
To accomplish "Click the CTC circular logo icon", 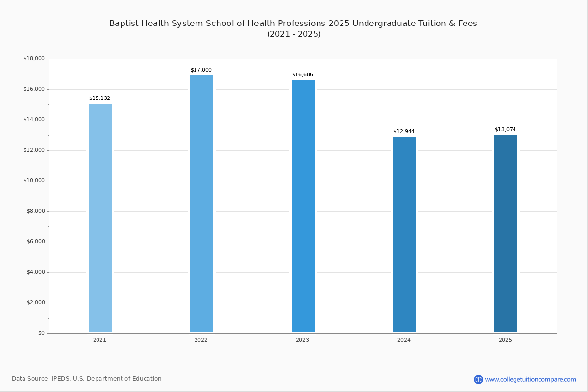I will [x=478, y=378].
